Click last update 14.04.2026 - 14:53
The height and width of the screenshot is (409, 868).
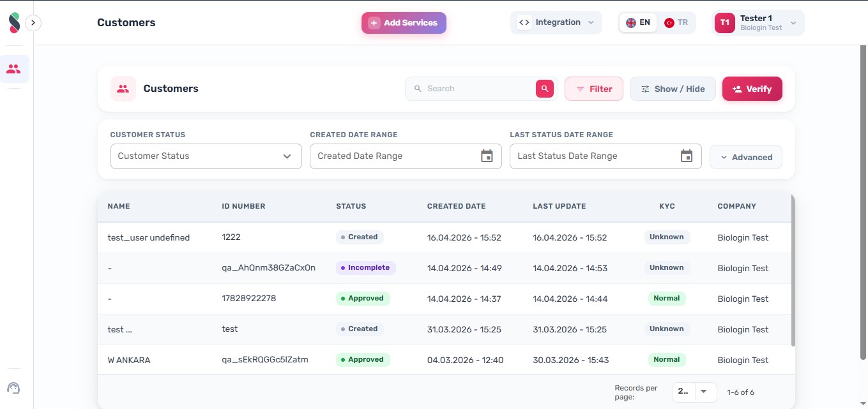[x=570, y=268]
